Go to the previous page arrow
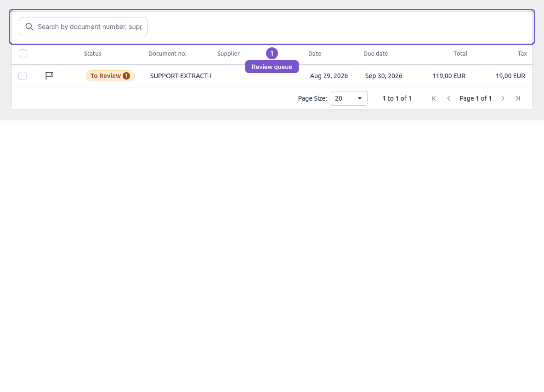This screenshot has height=392, width=544. [x=448, y=98]
